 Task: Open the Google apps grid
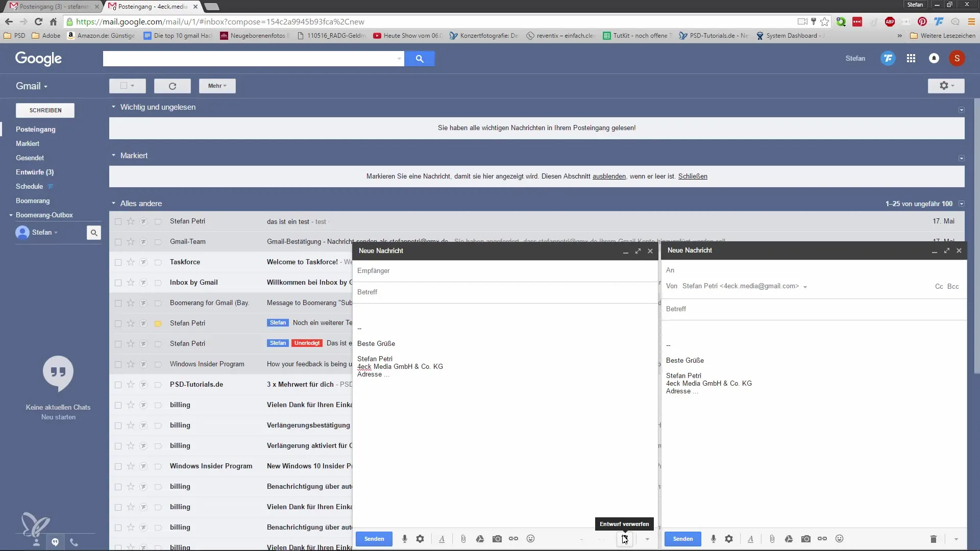click(911, 59)
